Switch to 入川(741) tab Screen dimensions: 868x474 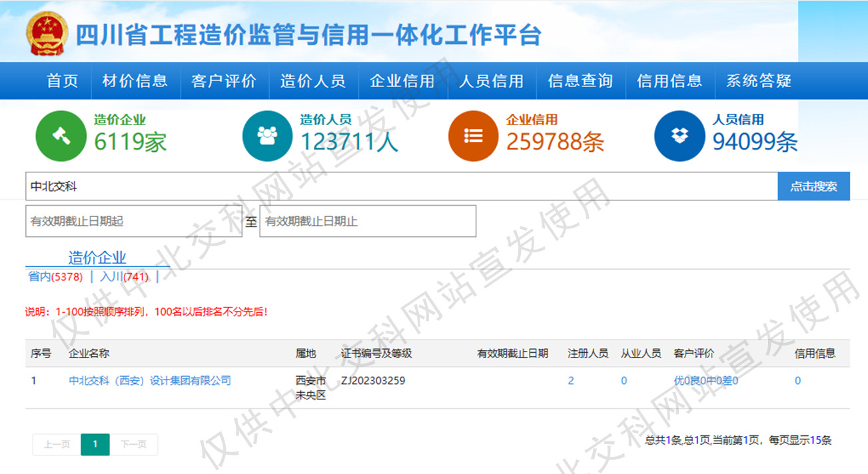tap(125, 277)
